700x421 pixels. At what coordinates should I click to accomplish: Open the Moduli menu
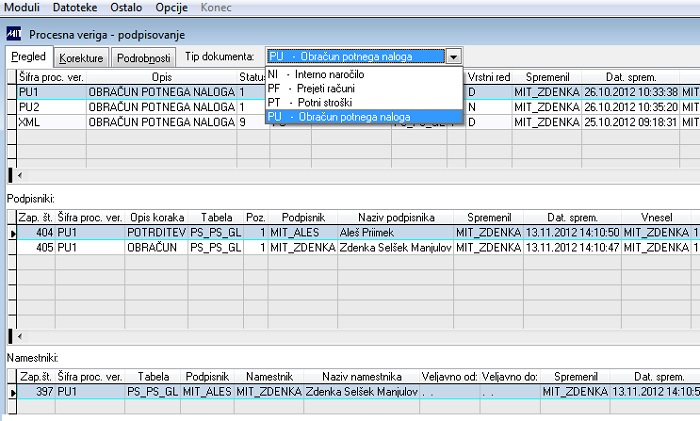(x=21, y=8)
